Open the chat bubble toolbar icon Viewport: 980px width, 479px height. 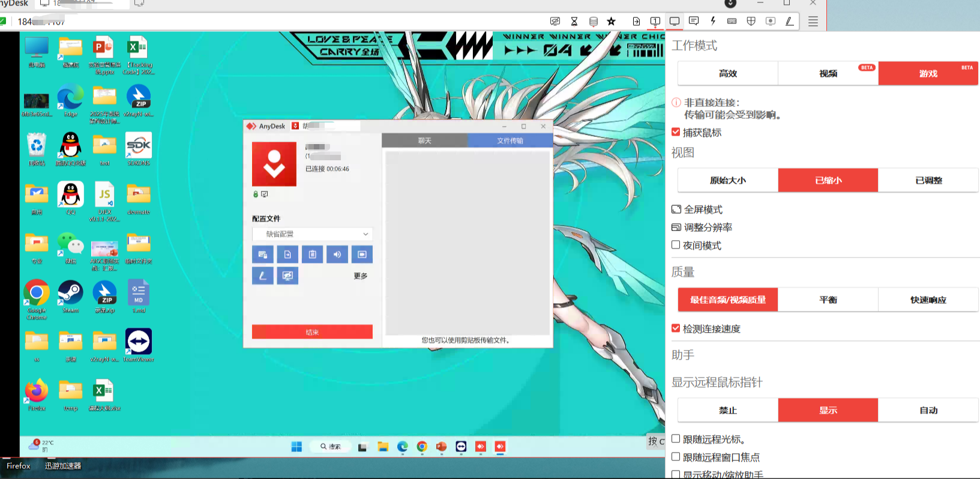coord(694,21)
